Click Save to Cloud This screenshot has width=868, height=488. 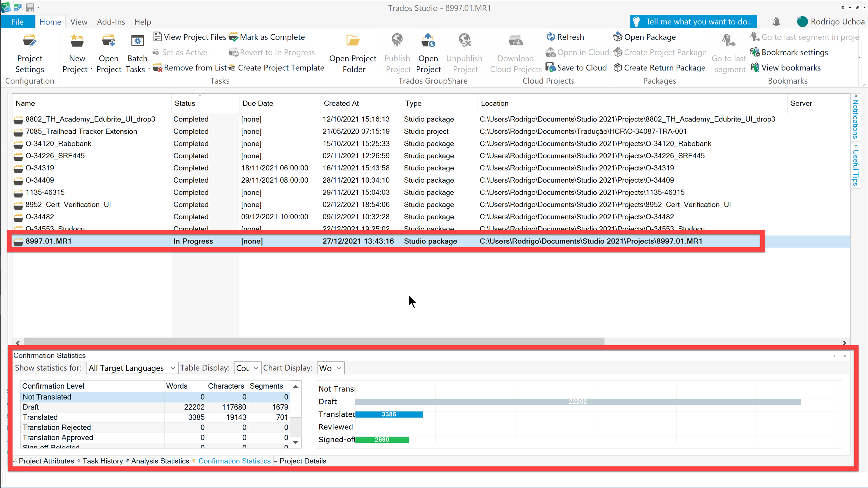click(576, 68)
